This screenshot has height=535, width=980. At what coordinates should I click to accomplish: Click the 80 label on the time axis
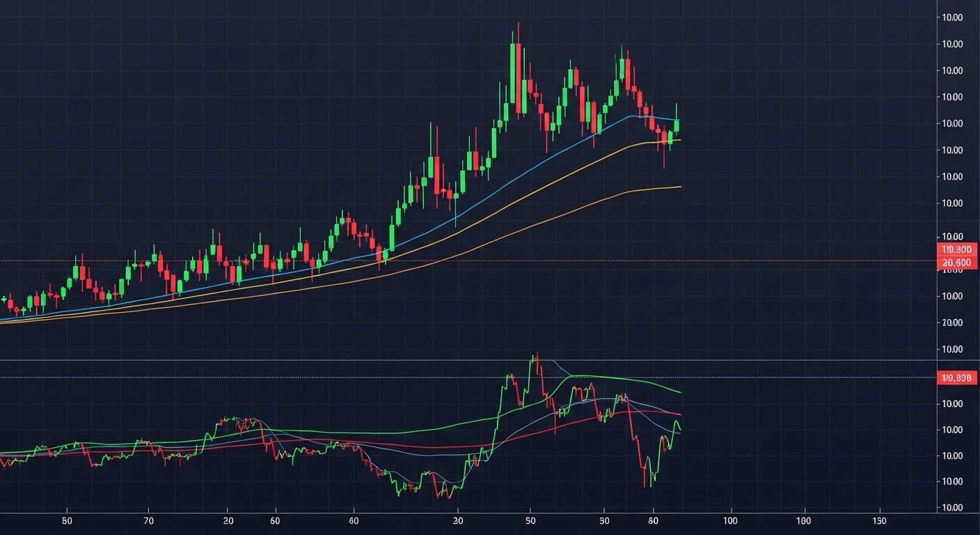(653, 520)
